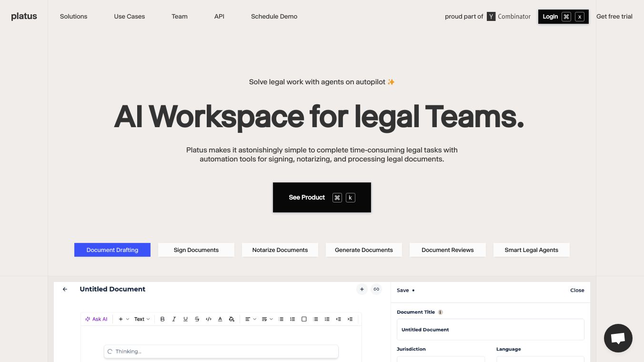Open the highlight fill color tool

231,319
